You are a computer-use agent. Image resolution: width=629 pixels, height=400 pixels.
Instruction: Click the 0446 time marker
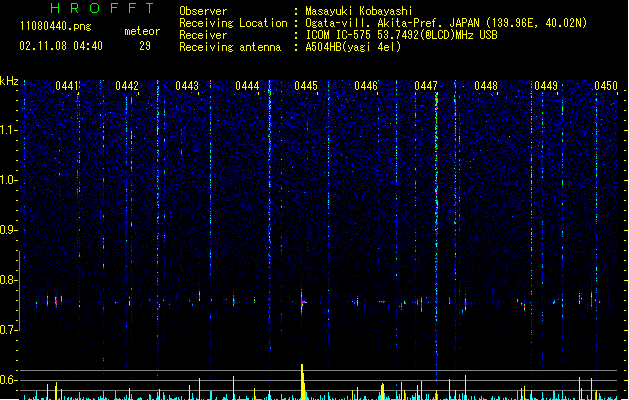pos(366,86)
